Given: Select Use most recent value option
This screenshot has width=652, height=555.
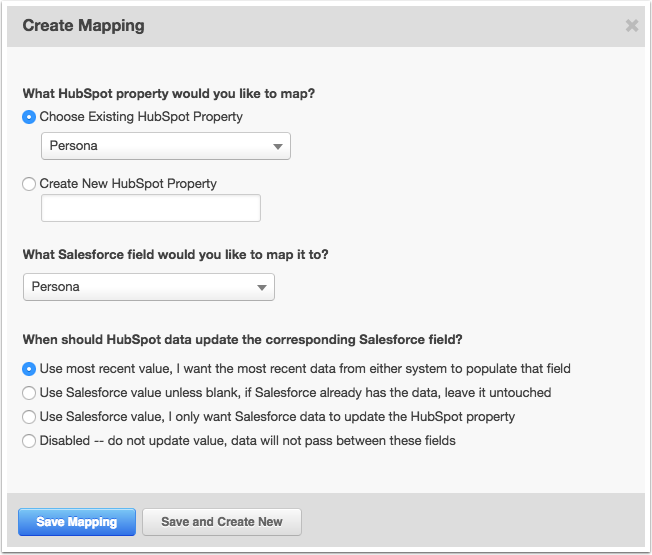Looking at the screenshot, I should (x=29, y=369).
